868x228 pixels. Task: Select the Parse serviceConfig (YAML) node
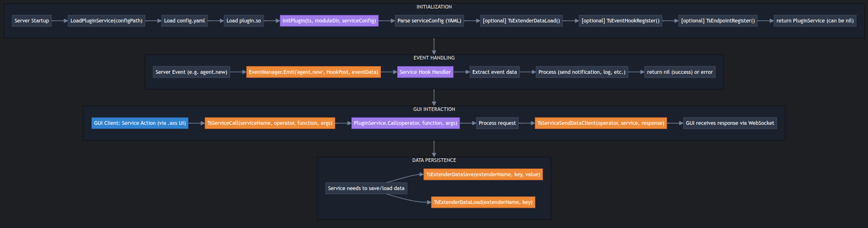tap(429, 21)
